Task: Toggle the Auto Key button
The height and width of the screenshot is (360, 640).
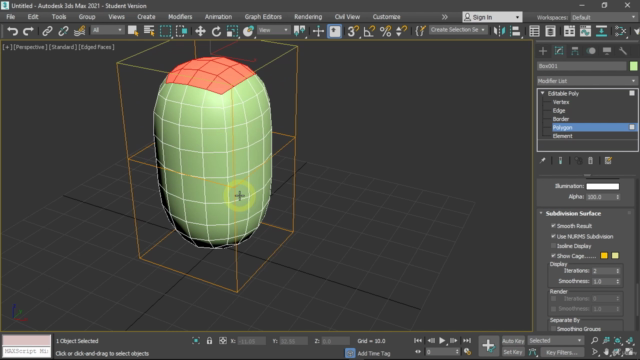Action: coord(513,341)
